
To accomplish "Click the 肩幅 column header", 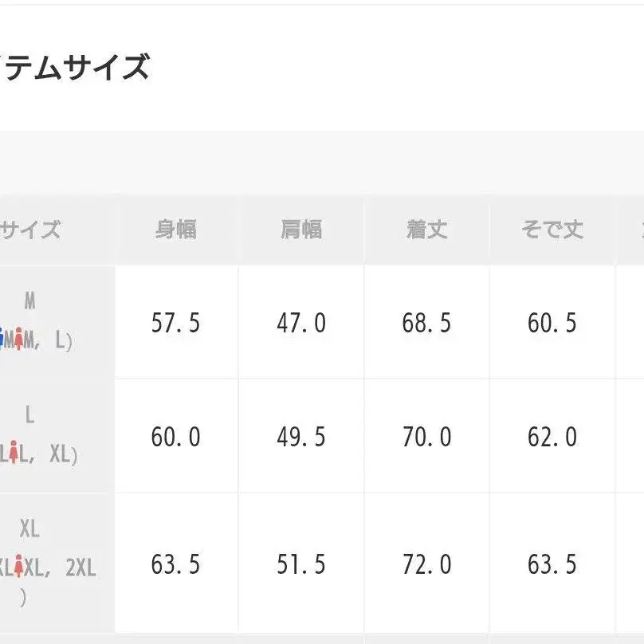I will click(301, 230).
